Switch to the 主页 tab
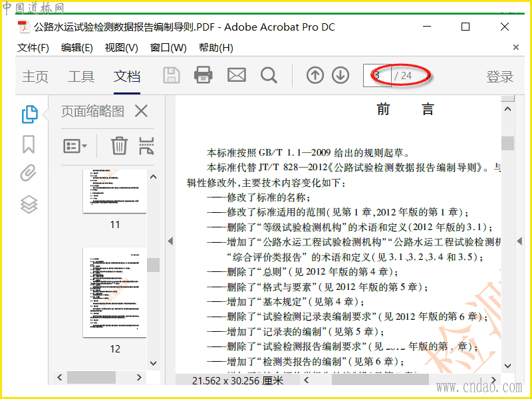Viewport: 532px width, 399px height. (x=35, y=76)
